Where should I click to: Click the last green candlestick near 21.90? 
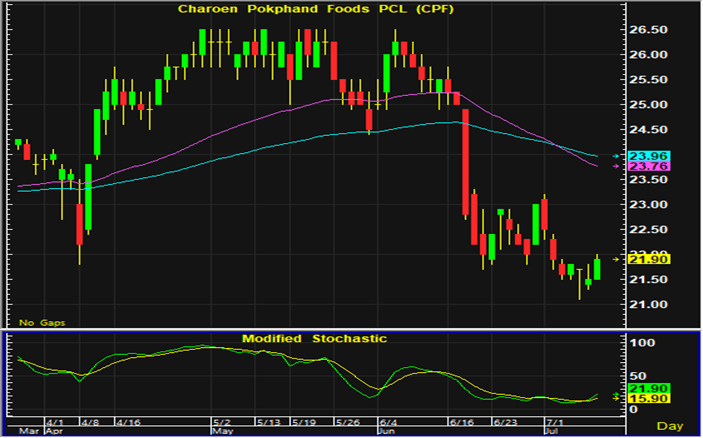coord(597,269)
